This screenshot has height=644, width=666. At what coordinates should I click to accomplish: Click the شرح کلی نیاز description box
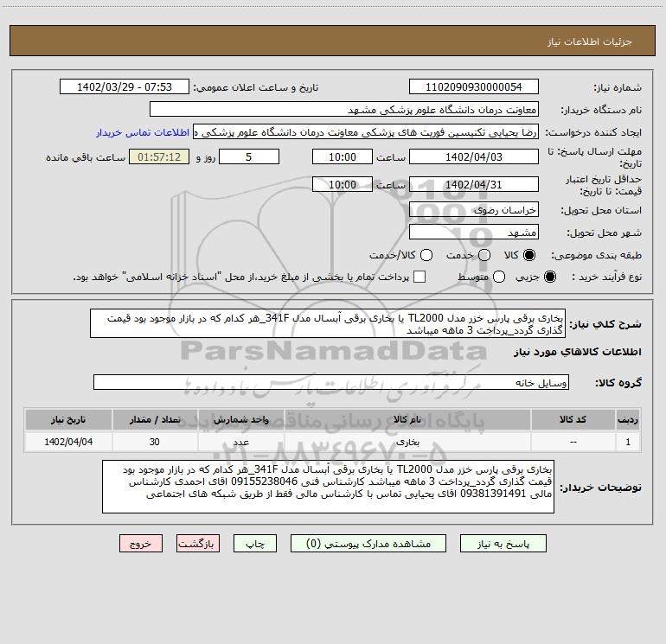(328, 324)
